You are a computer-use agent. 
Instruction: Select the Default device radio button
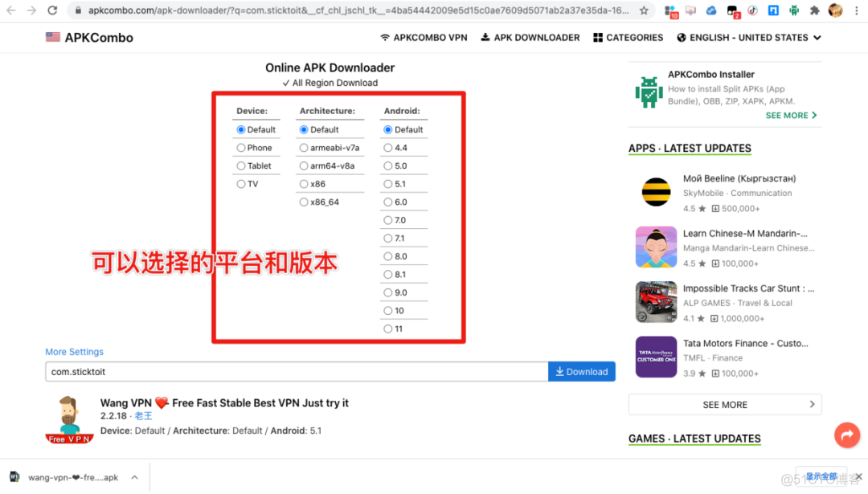click(241, 129)
